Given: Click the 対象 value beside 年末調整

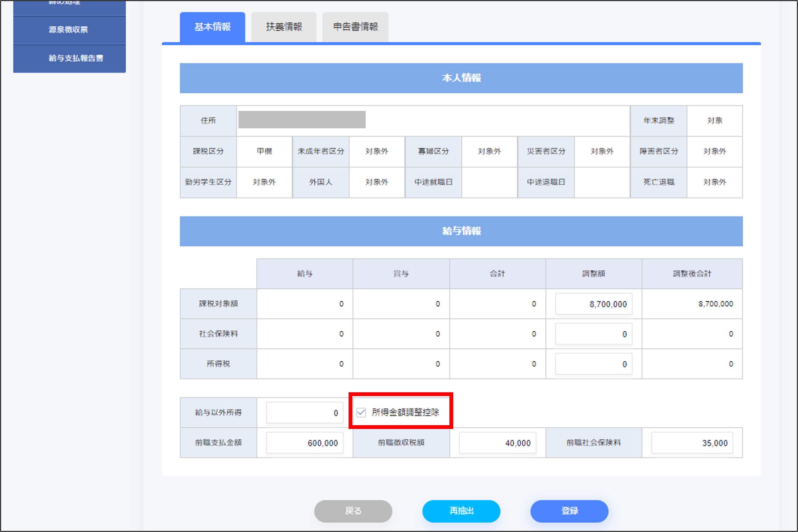Looking at the screenshot, I should [715, 121].
